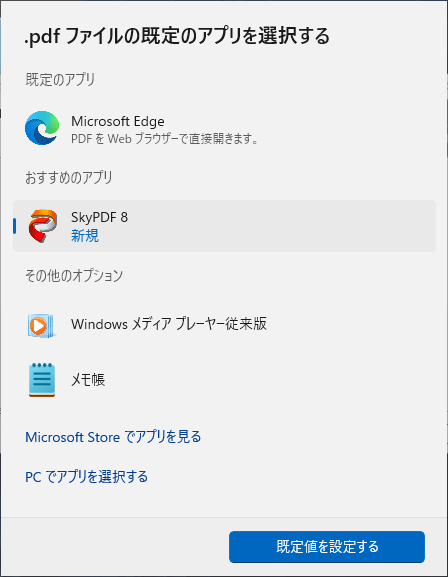This screenshot has height=577, width=448.
Task: Click the footer area left of 既定値を設定する
Action: [115, 547]
